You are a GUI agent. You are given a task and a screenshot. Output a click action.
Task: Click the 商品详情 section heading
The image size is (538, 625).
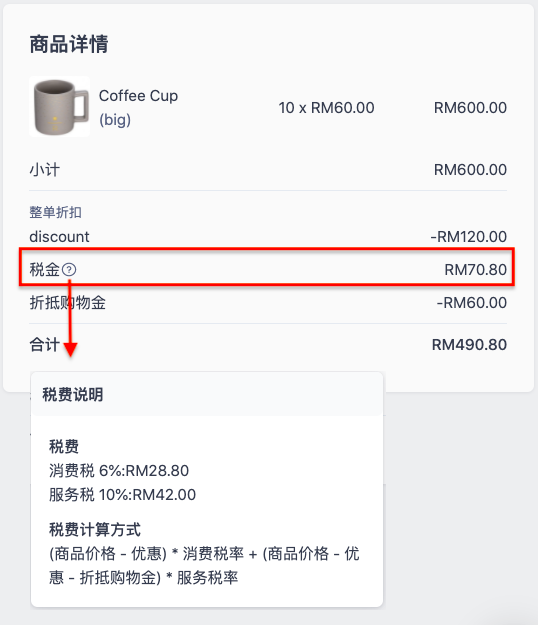coord(69,44)
